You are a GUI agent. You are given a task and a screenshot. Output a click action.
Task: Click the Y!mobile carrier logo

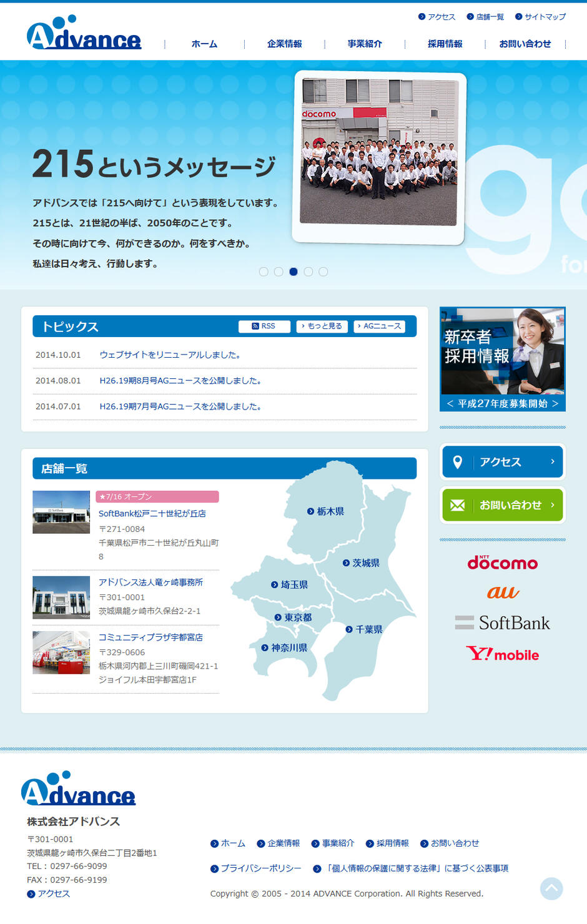(x=502, y=654)
